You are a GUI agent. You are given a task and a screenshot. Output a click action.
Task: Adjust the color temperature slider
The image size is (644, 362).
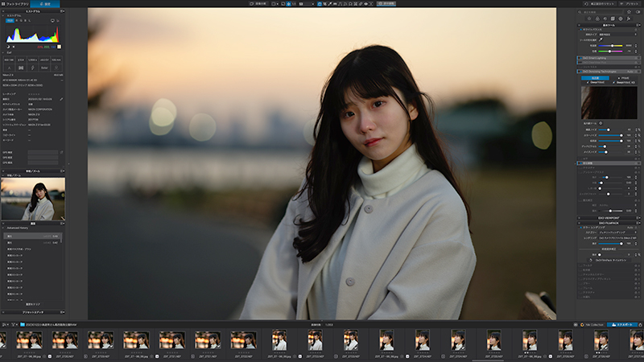[x=611, y=46]
